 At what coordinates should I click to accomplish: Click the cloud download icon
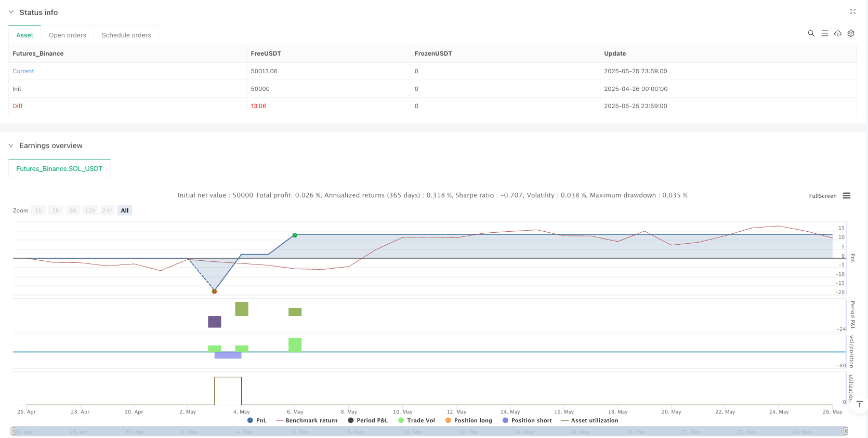838,33
